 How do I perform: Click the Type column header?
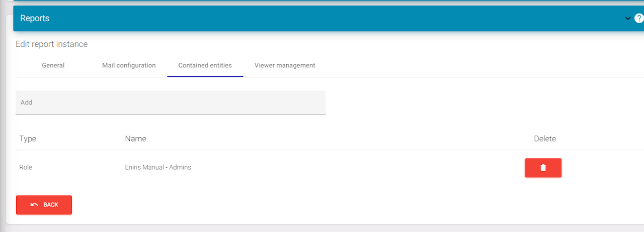point(28,139)
